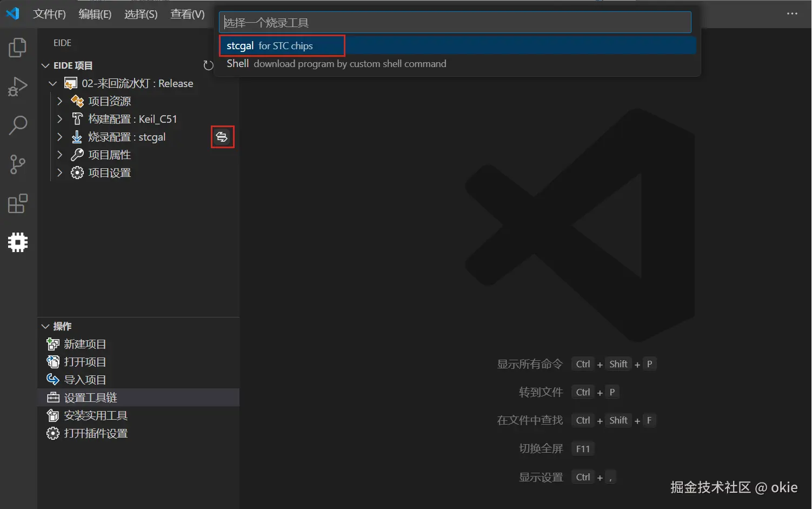
Task: Select the 02-来回流水灯 : Release label
Action: 137,83
